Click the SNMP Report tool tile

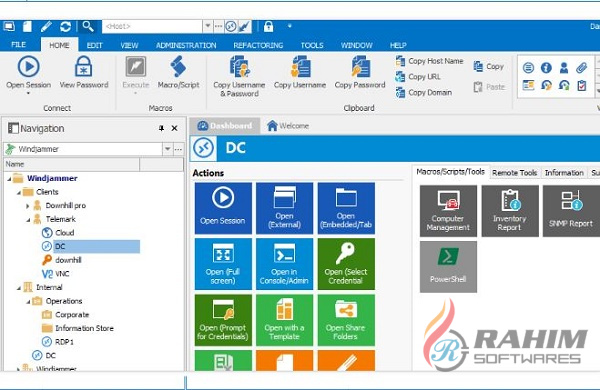tap(571, 211)
